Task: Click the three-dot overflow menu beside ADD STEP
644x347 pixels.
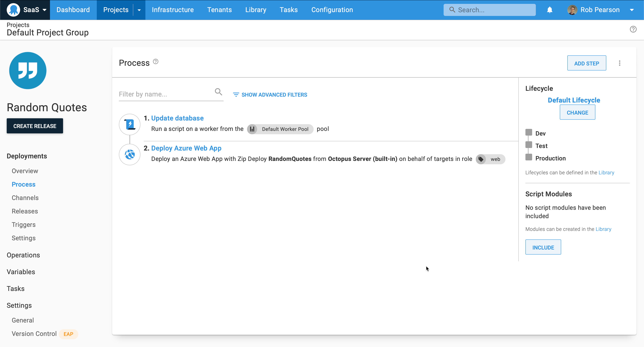Action: click(620, 63)
